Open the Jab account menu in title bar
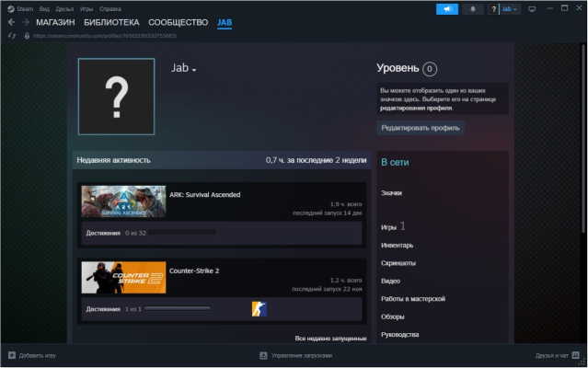Viewport: 588px width, 368px height. pyautogui.click(x=509, y=8)
